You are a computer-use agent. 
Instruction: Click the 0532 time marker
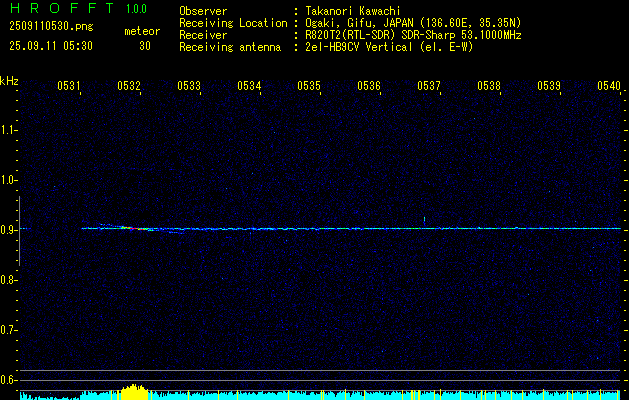(x=129, y=86)
